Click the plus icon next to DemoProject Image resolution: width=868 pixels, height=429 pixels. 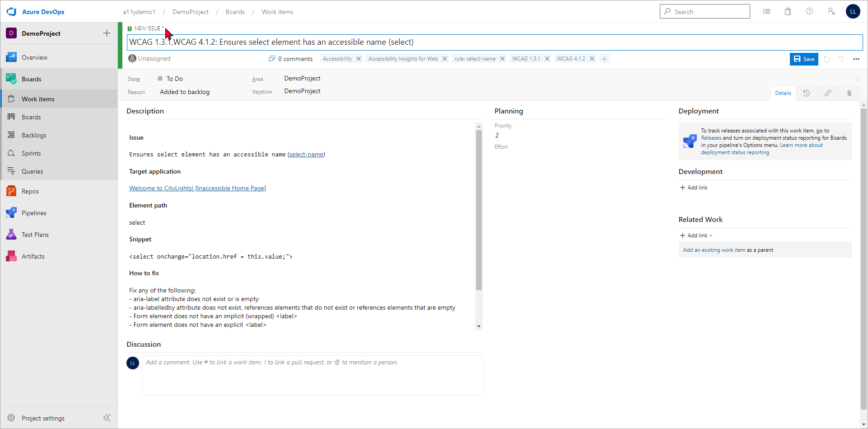click(107, 33)
